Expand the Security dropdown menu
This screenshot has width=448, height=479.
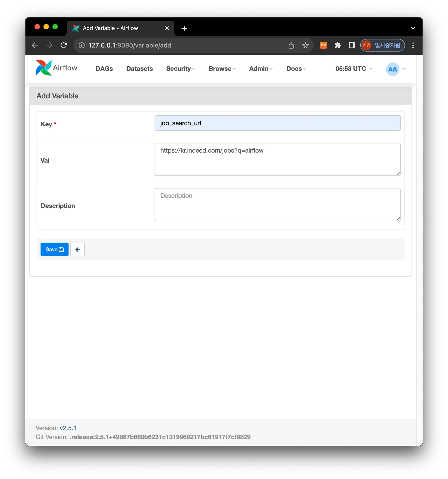coord(180,69)
